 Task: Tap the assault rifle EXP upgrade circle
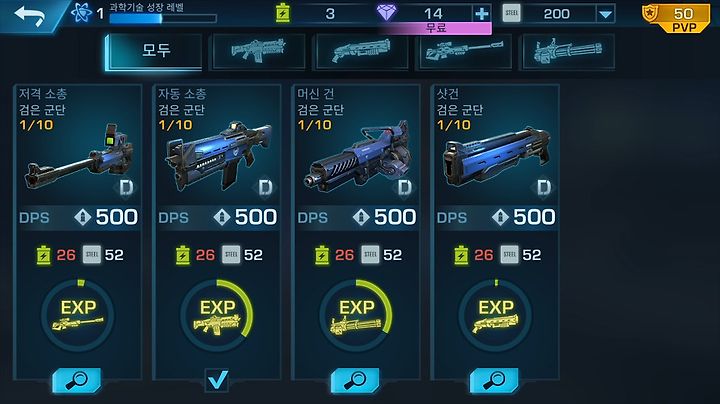[217, 315]
